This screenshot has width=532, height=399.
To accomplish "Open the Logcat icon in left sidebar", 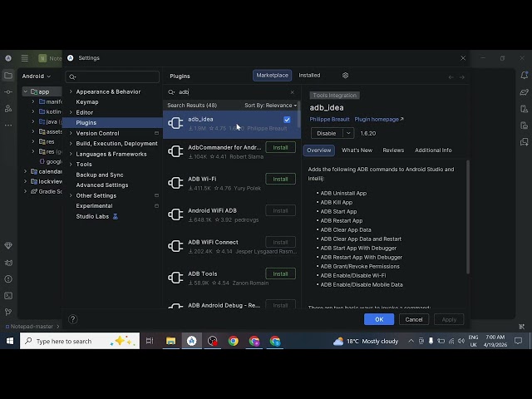I will (x=8, y=263).
